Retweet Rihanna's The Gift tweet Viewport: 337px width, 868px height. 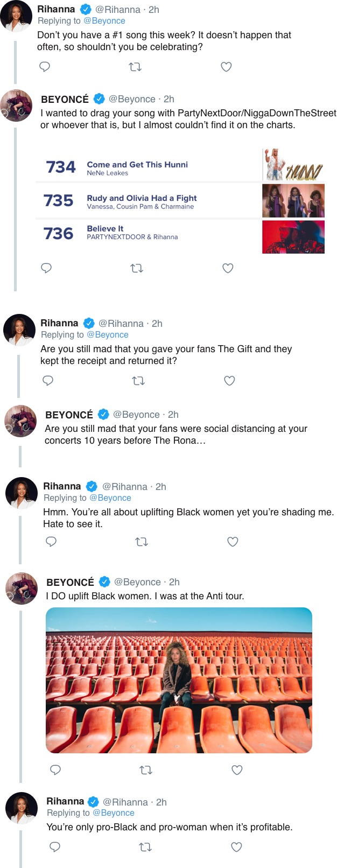coord(138,381)
